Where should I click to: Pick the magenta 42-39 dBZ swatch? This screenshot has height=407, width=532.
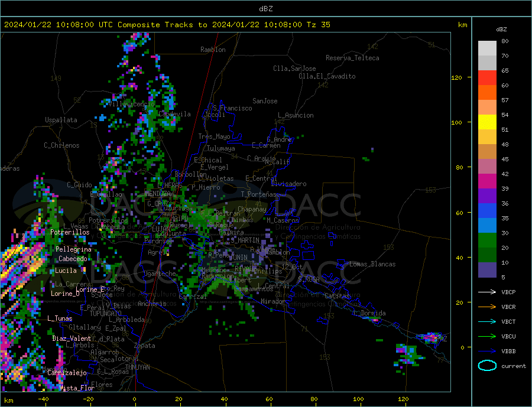pos(487,181)
